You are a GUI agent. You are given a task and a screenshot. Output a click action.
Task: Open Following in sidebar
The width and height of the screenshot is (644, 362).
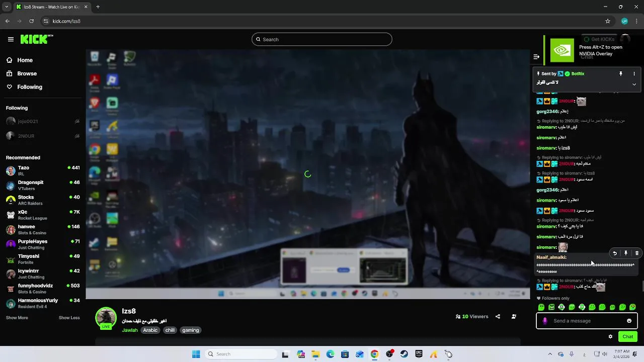(x=30, y=87)
